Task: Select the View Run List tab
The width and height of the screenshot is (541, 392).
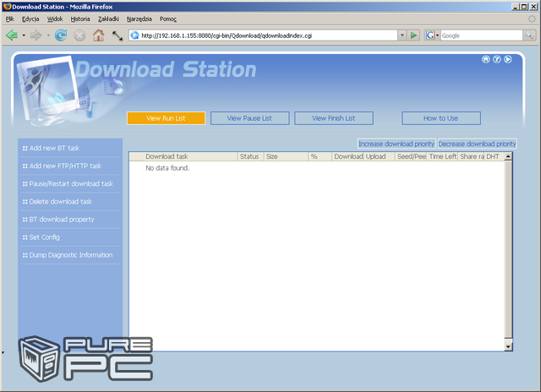Action: pos(166,118)
